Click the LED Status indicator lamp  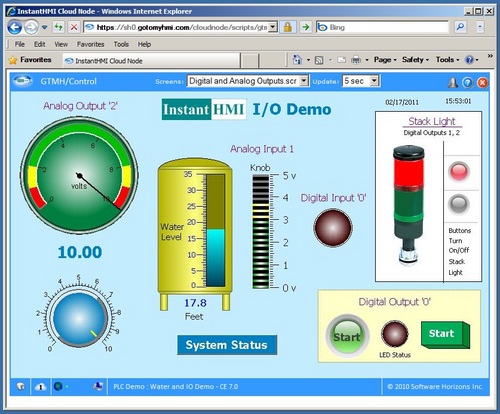click(394, 334)
